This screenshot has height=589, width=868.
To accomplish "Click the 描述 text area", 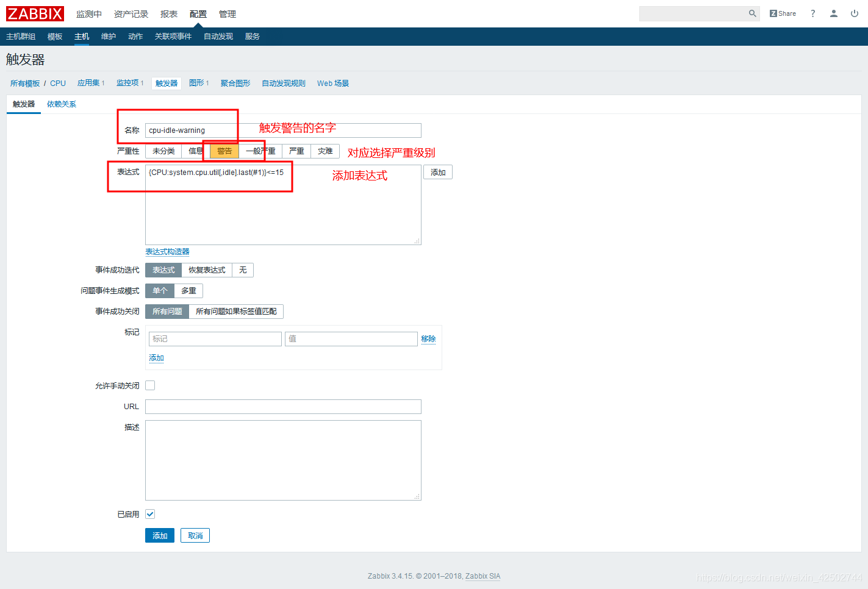I will pos(283,460).
